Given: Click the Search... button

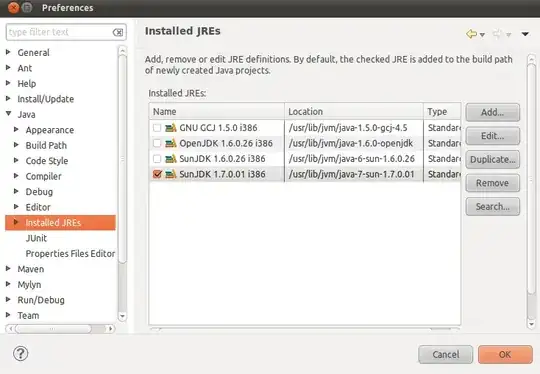Looking at the screenshot, I should coord(492,207).
